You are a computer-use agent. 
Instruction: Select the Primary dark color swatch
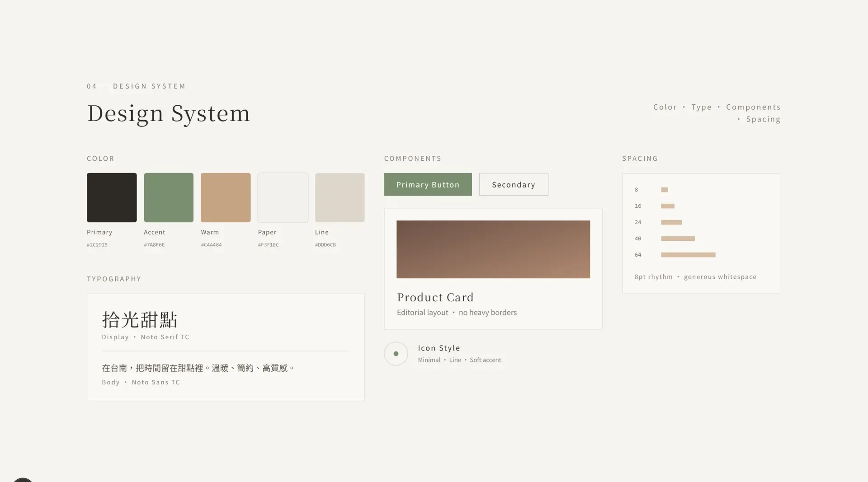(x=112, y=197)
